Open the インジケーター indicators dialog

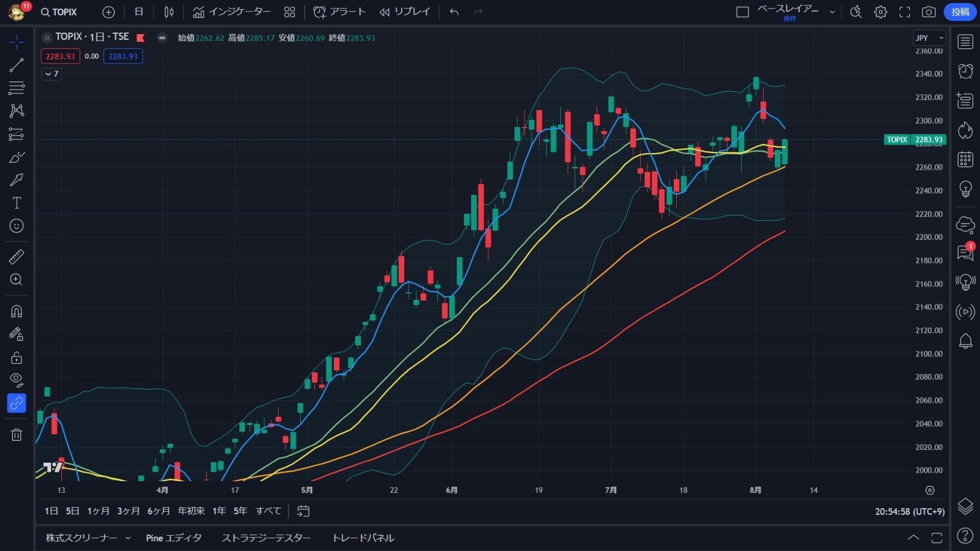point(232,12)
